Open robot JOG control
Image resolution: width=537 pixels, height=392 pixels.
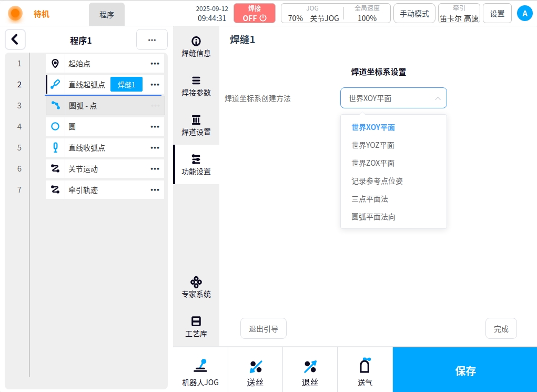200,372
